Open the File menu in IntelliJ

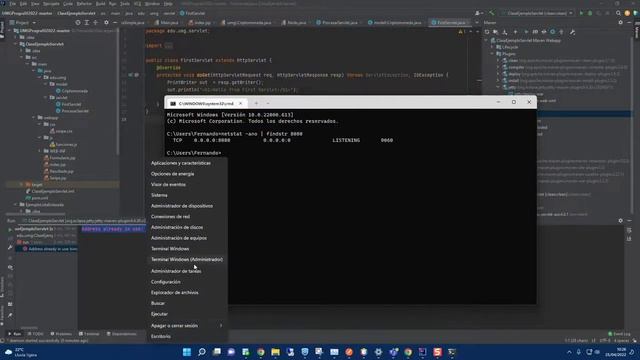coord(13,4)
